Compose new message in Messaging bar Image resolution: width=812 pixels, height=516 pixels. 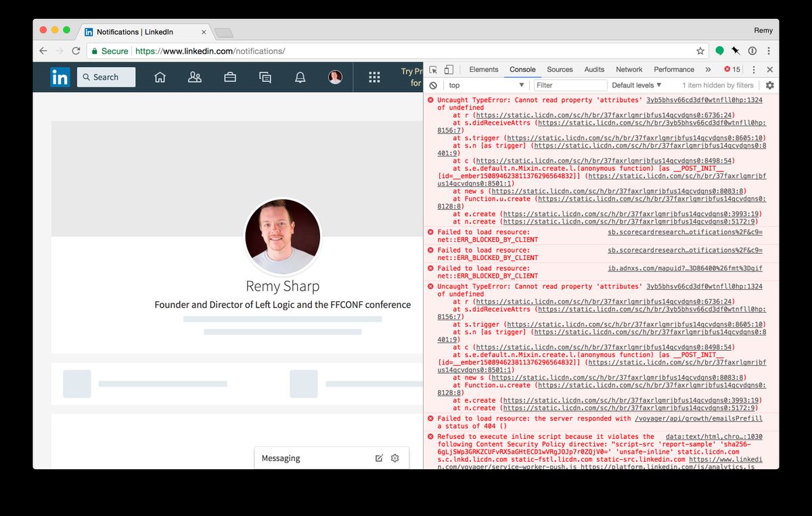pyautogui.click(x=379, y=458)
